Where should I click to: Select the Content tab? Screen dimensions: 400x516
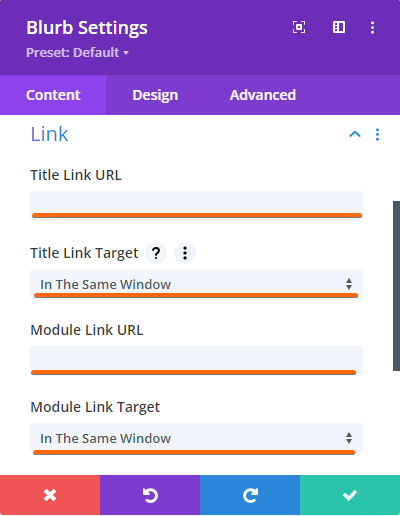click(x=53, y=95)
